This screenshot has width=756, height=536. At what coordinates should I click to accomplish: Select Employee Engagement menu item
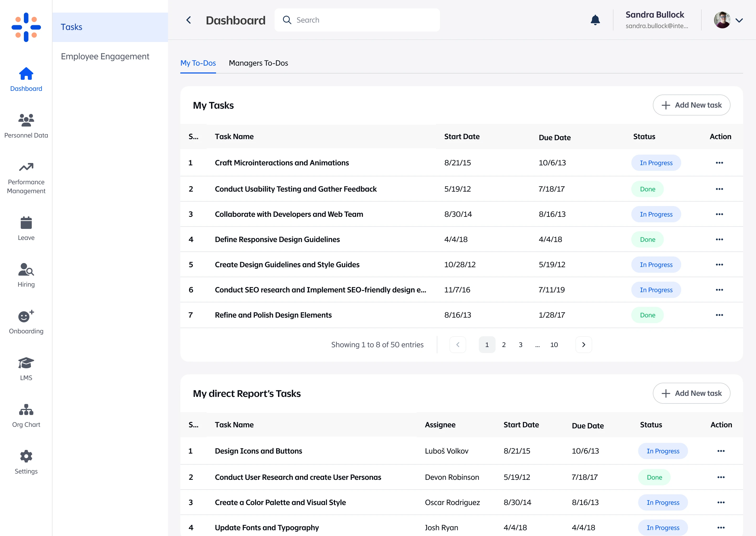pos(105,56)
